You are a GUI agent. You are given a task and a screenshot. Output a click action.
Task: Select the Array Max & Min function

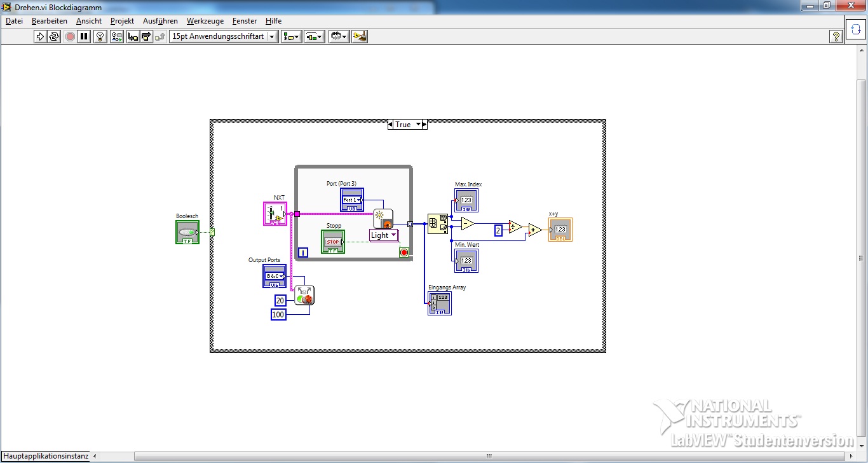pyautogui.click(x=438, y=224)
